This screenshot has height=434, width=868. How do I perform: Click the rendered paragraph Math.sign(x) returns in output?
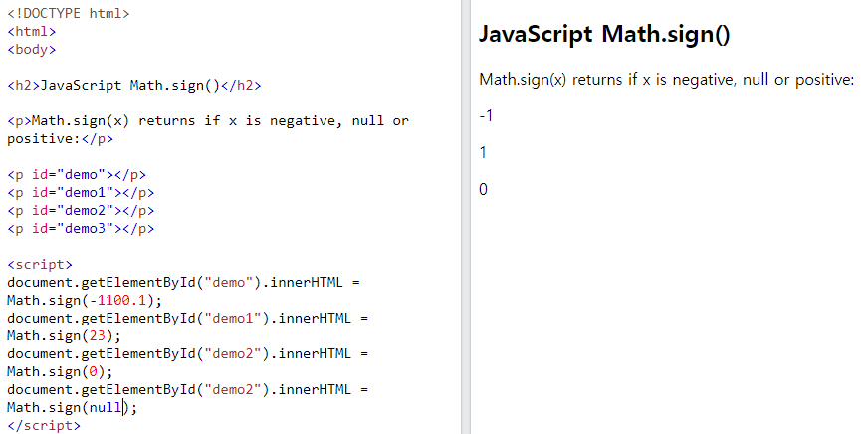667,80
